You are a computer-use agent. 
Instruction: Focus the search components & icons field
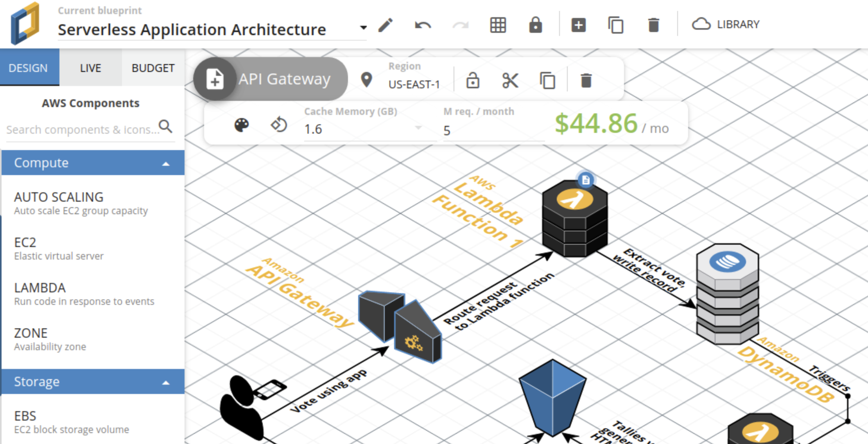(x=82, y=129)
